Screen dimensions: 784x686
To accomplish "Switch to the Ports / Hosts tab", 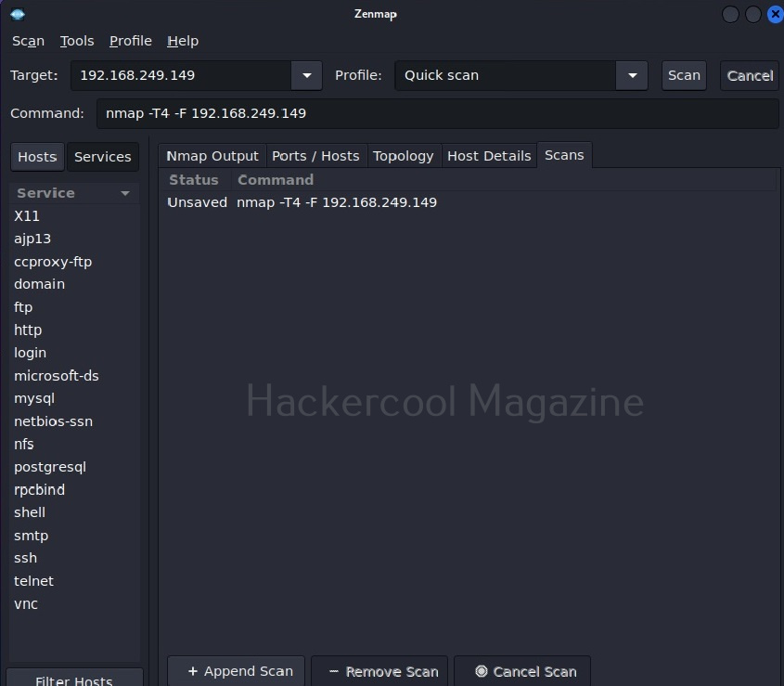I will (x=316, y=156).
